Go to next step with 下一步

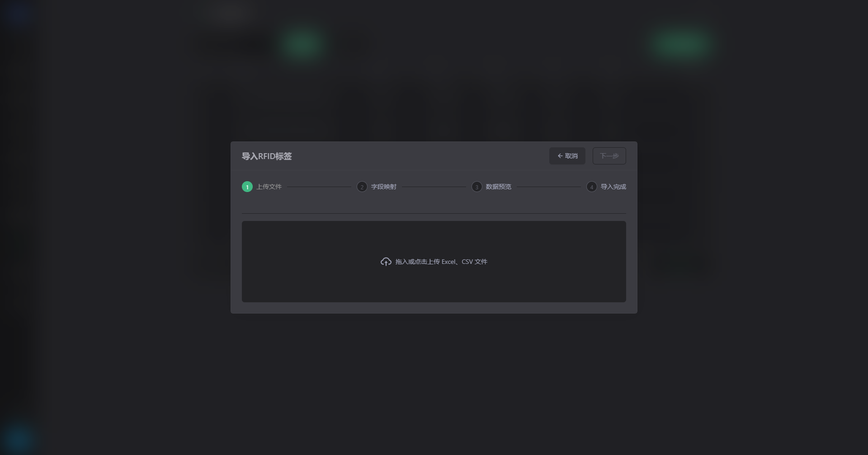coord(609,156)
